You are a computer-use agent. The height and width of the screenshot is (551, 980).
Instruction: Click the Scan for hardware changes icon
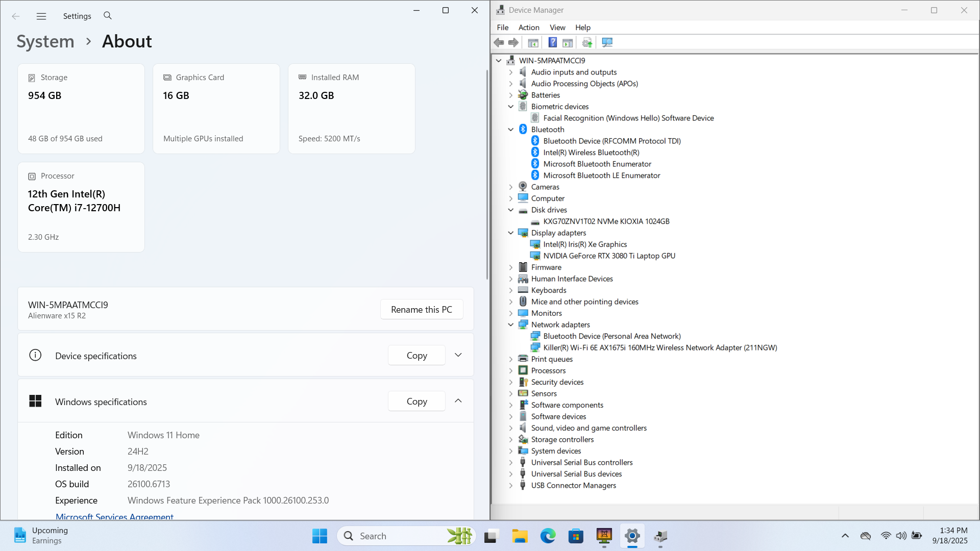tap(607, 43)
